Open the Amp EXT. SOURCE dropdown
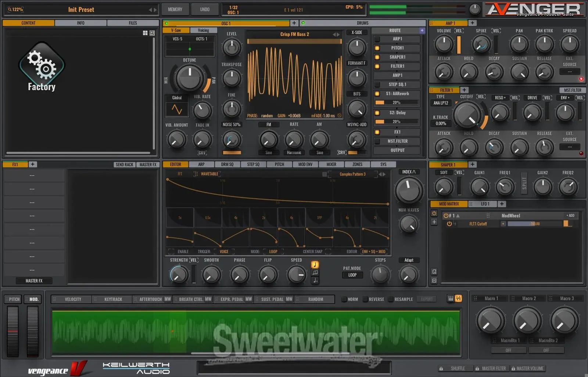Screen dimensions: 588x377 coord(570,72)
